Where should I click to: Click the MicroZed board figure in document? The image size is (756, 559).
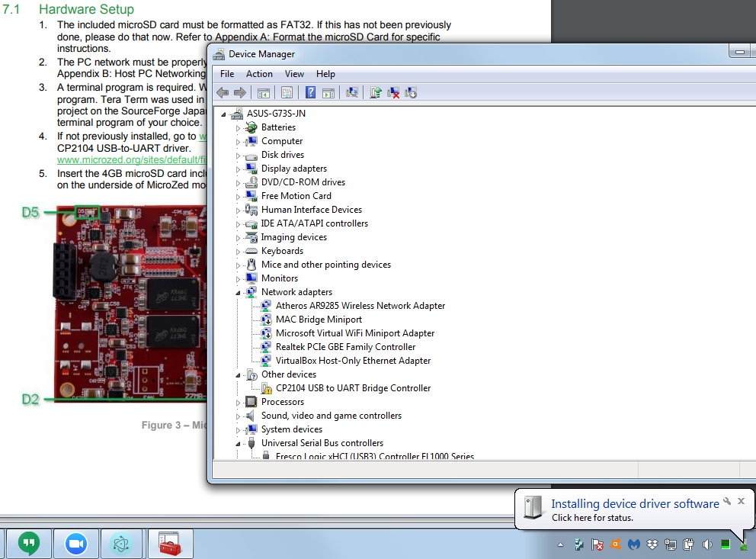pyautogui.click(x=130, y=303)
